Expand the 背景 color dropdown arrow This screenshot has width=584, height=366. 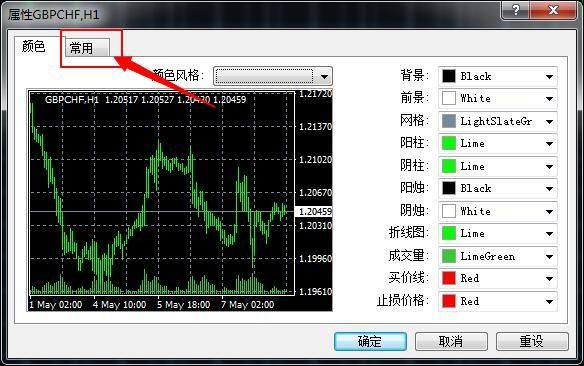(x=549, y=77)
